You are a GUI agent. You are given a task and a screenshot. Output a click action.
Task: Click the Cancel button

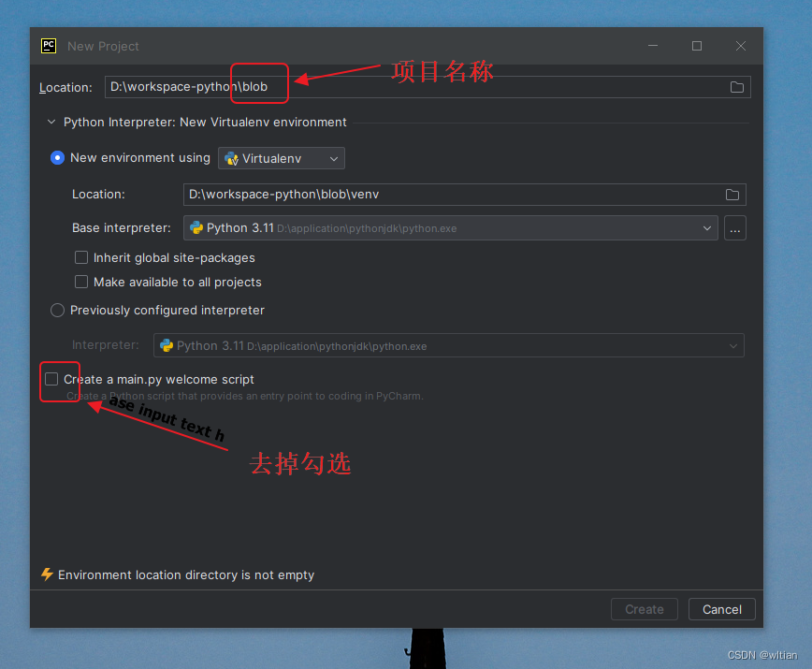click(x=722, y=609)
